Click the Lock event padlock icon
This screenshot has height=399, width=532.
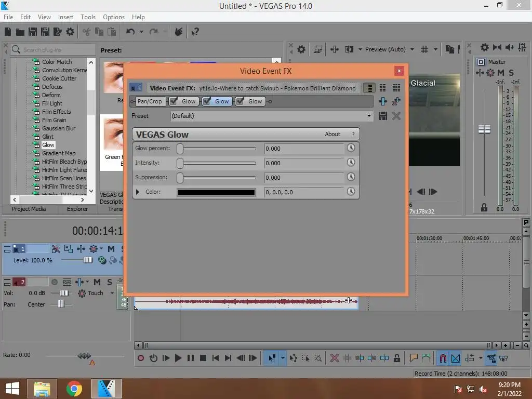[396, 358]
